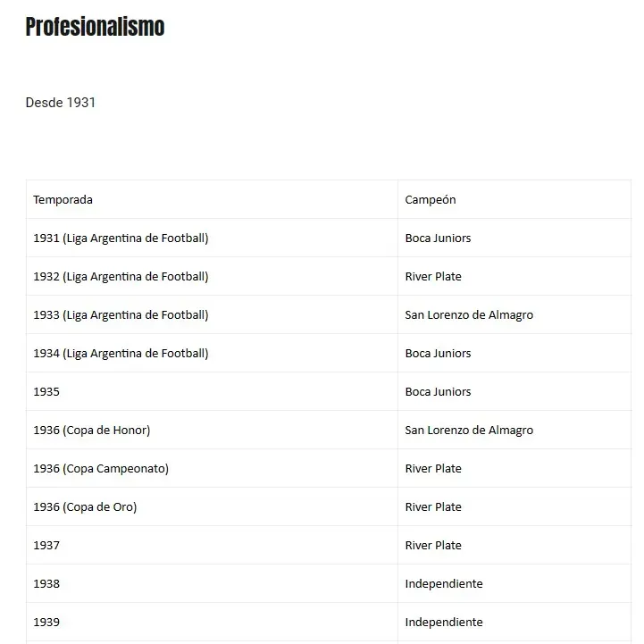The width and height of the screenshot is (644, 644).
Task: Click San Lorenzo de Almagro in 1933 row
Action: 469,315
